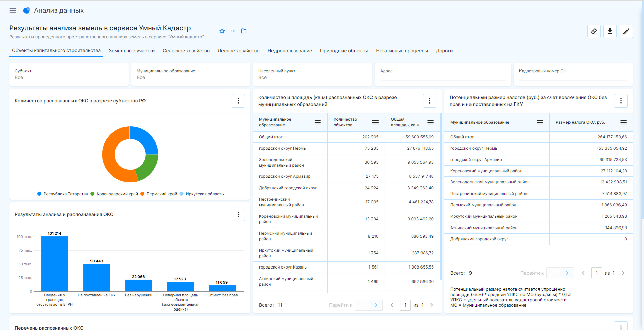The height and width of the screenshot is (330, 644).
Task: Click the Адрес filter input field
Action: click(443, 77)
